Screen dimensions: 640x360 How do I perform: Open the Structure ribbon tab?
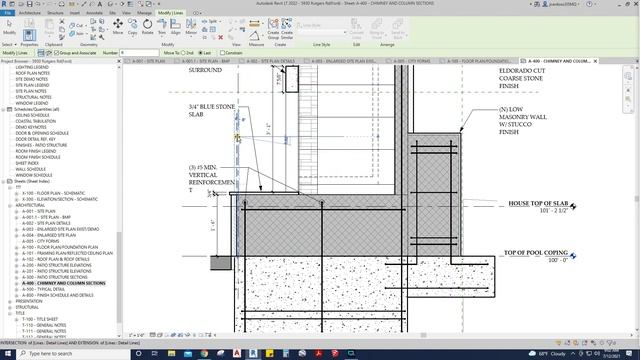pyautogui.click(x=55, y=13)
